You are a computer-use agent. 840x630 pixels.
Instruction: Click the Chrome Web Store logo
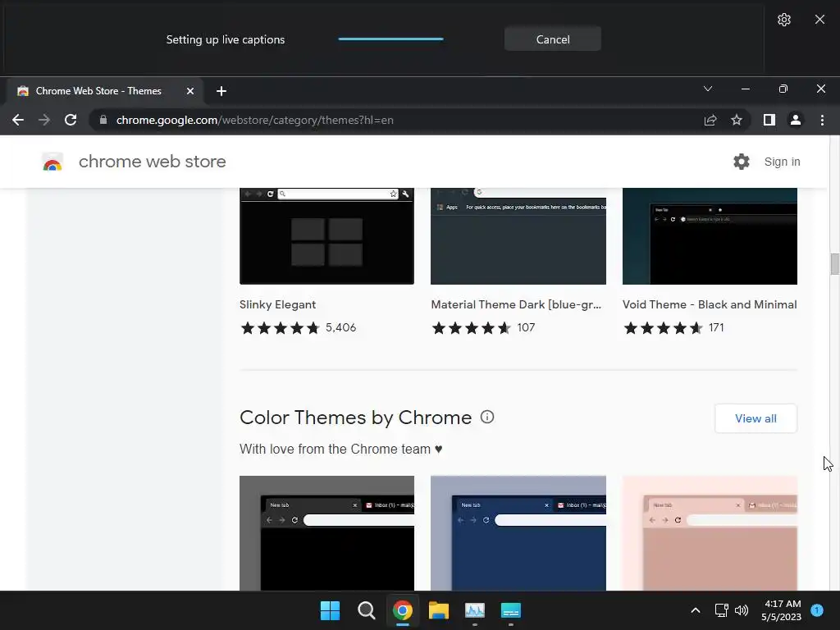tap(52, 162)
